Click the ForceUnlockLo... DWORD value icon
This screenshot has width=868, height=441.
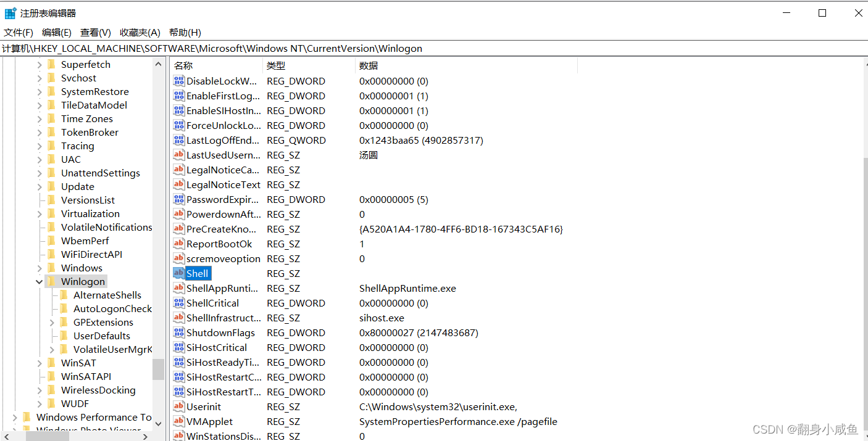click(x=179, y=125)
